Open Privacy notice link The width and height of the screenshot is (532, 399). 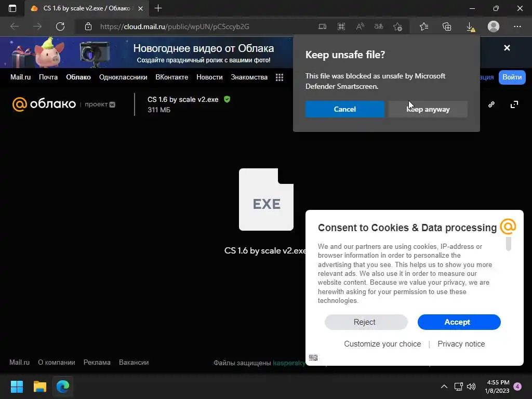point(461,344)
